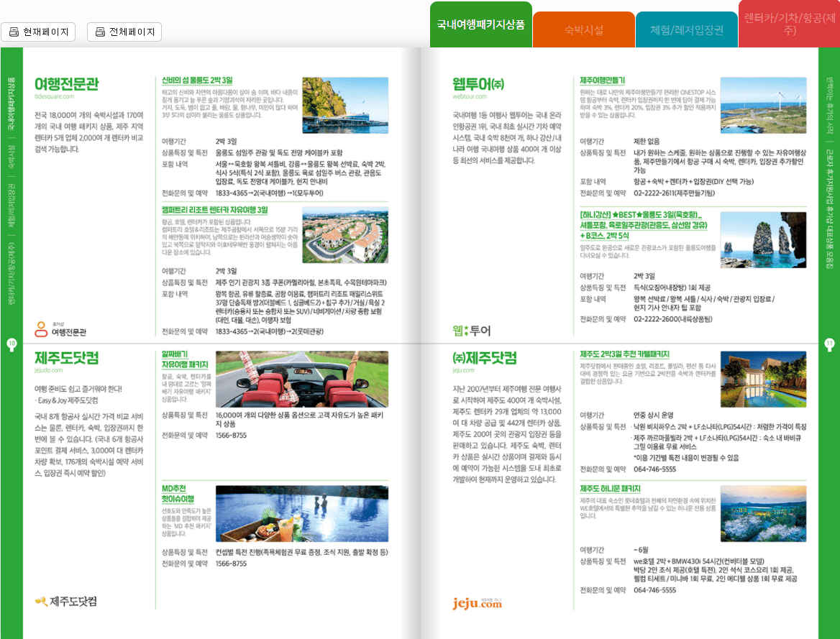Image resolution: width=840 pixels, height=639 pixels.
Task: Click the ㈜제주닷컴 green heading
Action: click(484, 358)
